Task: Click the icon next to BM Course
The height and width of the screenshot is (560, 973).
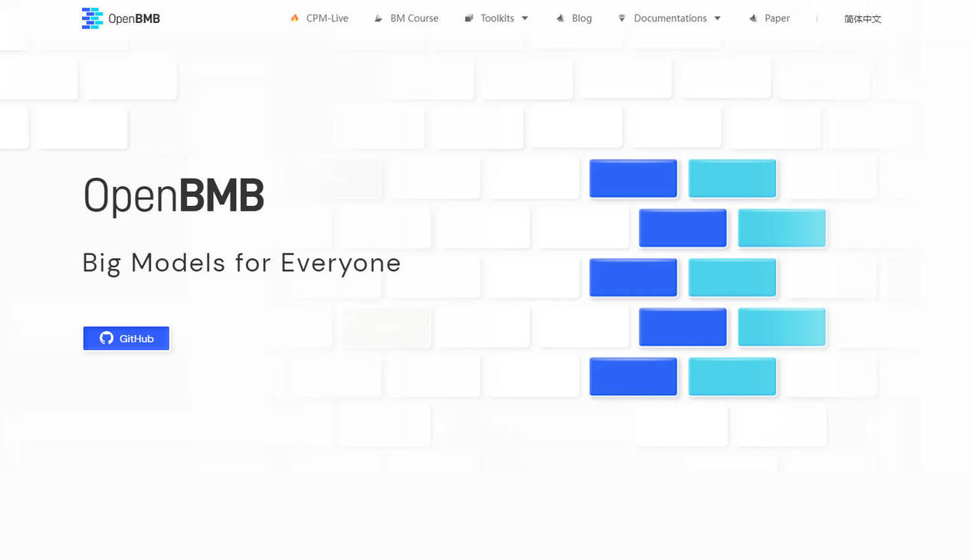Action: (378, 18)
